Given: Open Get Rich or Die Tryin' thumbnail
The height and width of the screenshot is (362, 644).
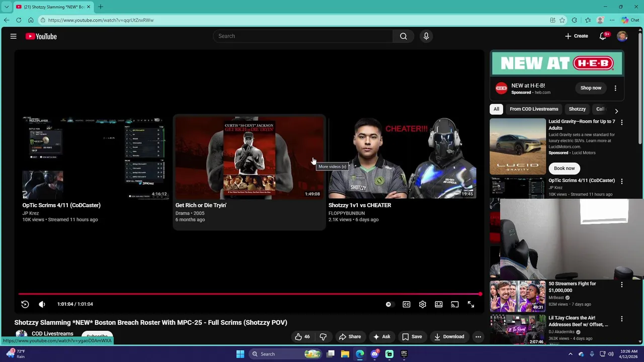Looking at the screenshot, I should (x=250, y=158).
